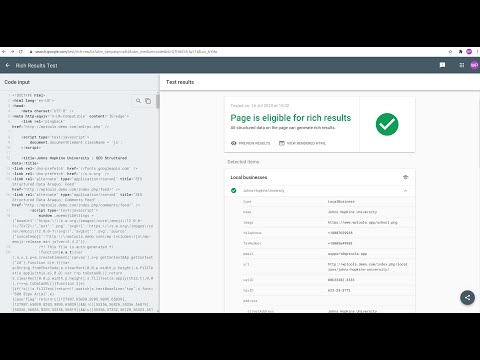
Task: Click the share floating button
Action: click(x=467, y=298)
